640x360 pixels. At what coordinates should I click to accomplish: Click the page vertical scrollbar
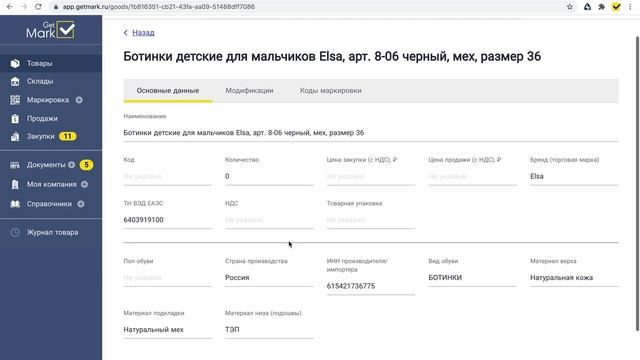tap(637, 184)
